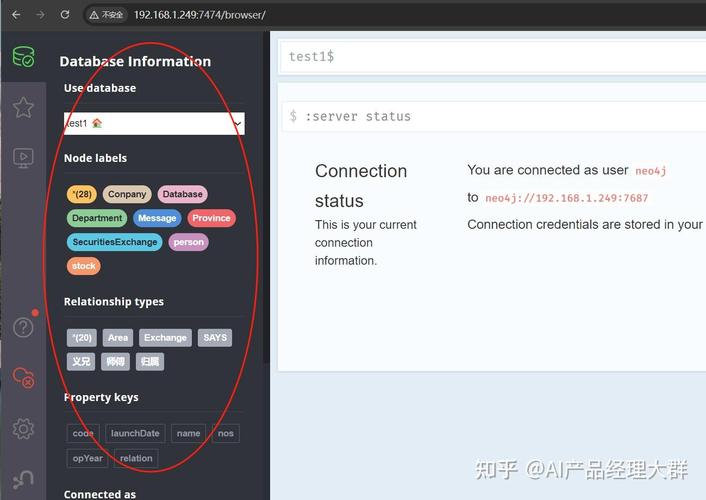The image size is (706, 500).
Task: Select the 义兄 relationship type
Action: (x=81, y=361)
